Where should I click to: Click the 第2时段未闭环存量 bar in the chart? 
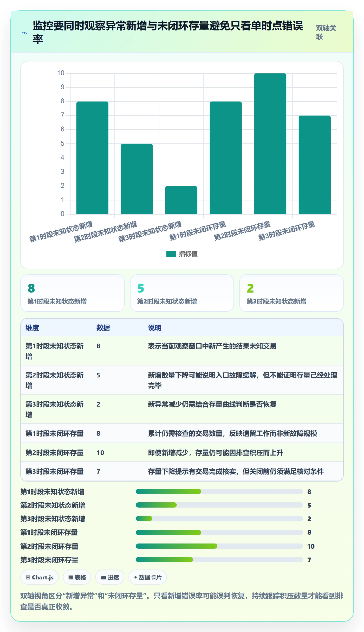[x=270, y=144]
